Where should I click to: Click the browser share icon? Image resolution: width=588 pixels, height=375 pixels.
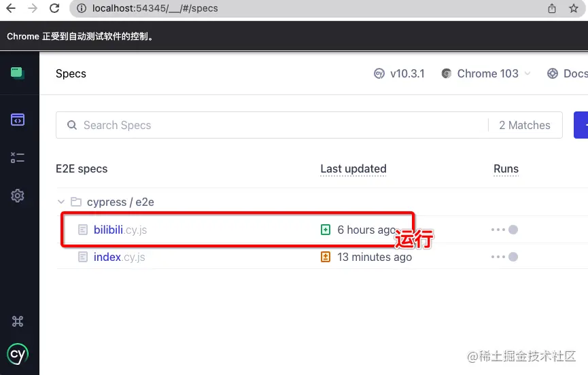click(551, 8)
